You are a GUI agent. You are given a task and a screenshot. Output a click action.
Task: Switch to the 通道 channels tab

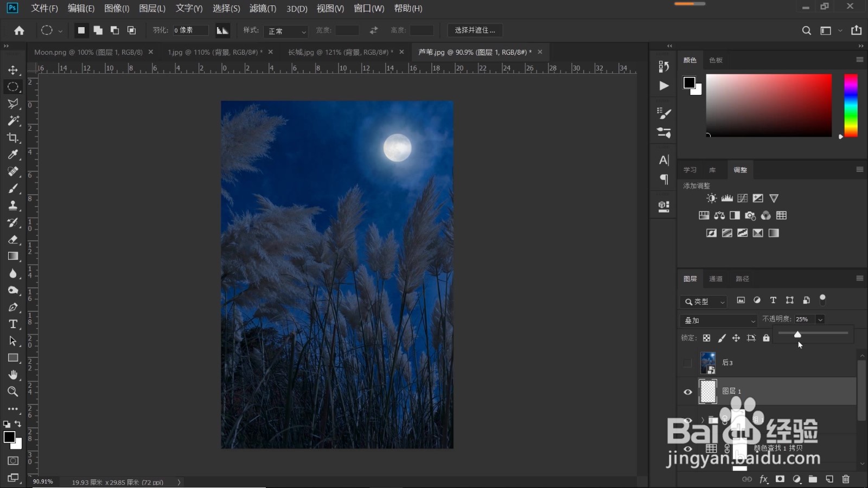[716, 279]
